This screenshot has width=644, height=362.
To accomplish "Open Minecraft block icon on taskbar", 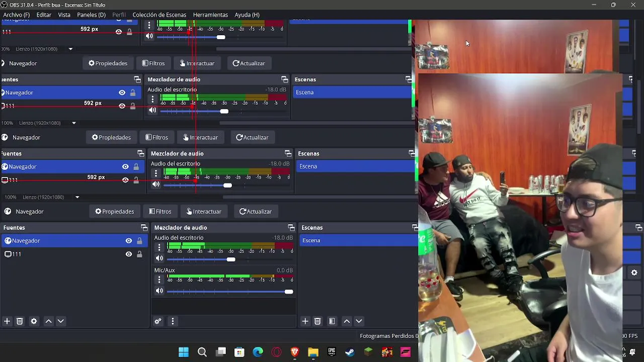I will pyautogui.click(x=368, y=352).
